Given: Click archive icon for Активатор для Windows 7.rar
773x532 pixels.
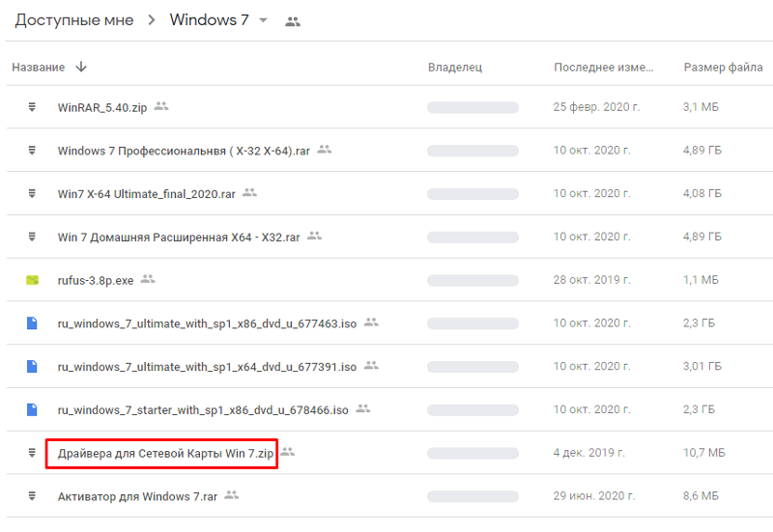Looking at the screenshot, I should point(32,496).
